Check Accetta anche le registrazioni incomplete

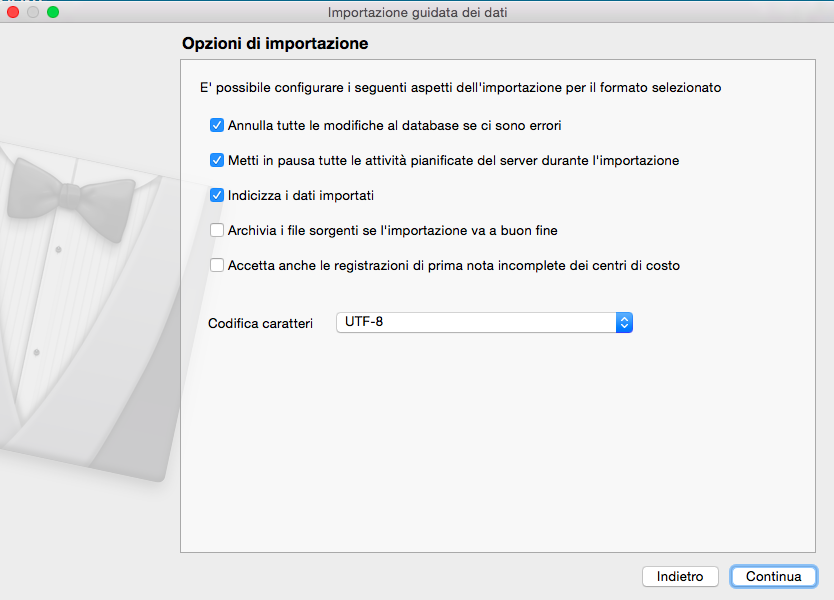[x=217, y=265]
